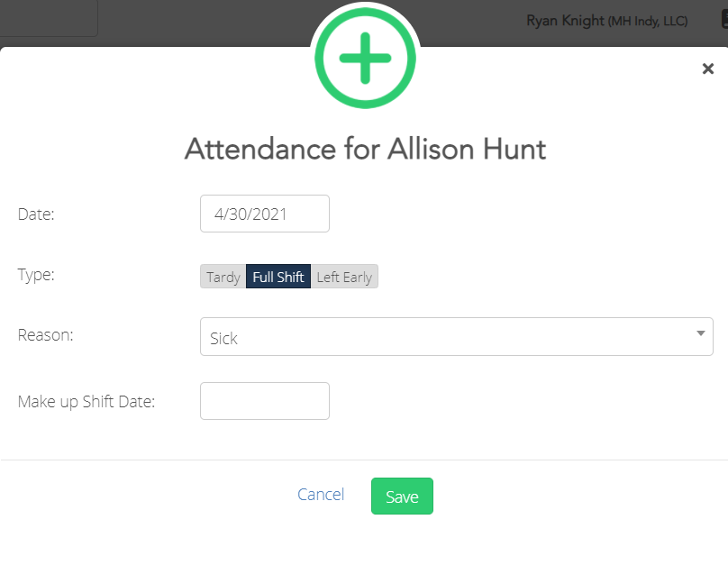Click the Reason label
Image resolution: width=728 pixels, height=565 pixels.
pyautogui.click(x=45, y=335)
